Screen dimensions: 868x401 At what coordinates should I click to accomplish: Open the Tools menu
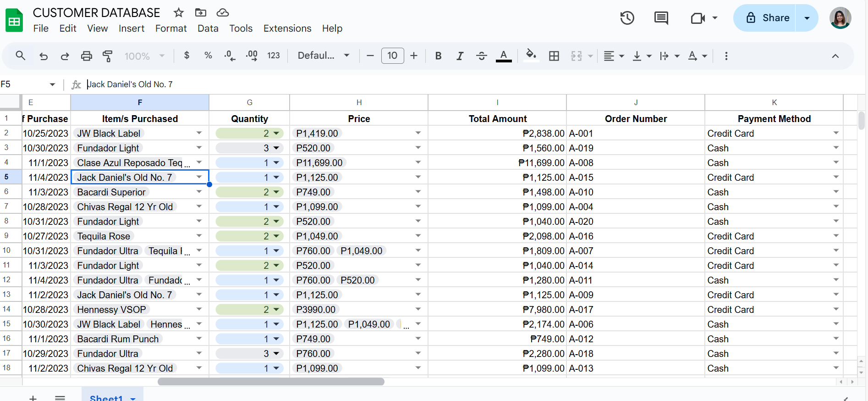[x=241, y=28]
